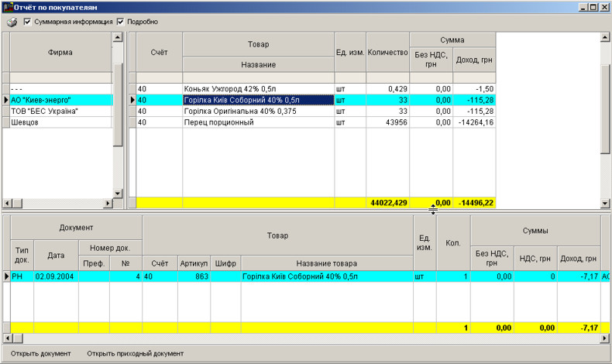The image size is (612, 364).
Task: Select the Перец порционный product row
Action: coord(257,122)
